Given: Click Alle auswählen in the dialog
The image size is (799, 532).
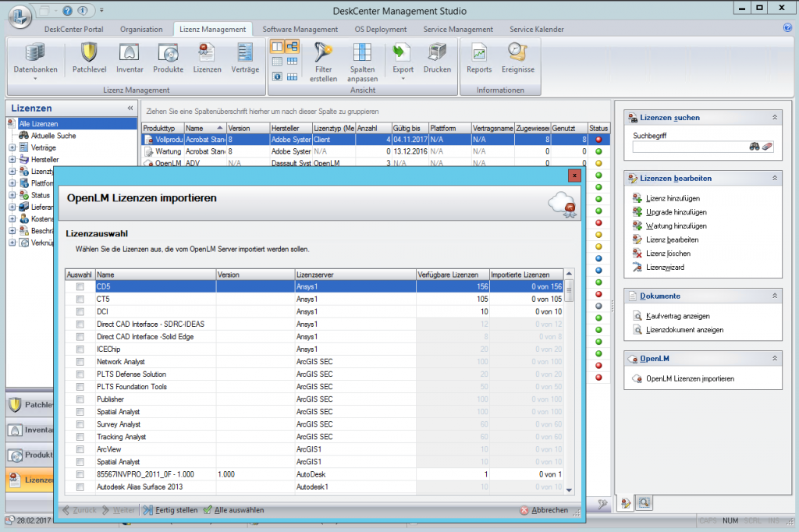Looking at the screenshot, I should point(233,510).
